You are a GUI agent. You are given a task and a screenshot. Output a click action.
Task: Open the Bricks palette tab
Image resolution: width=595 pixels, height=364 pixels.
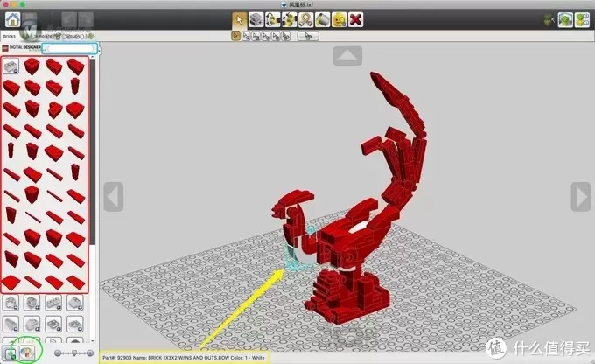click(10, 37)
